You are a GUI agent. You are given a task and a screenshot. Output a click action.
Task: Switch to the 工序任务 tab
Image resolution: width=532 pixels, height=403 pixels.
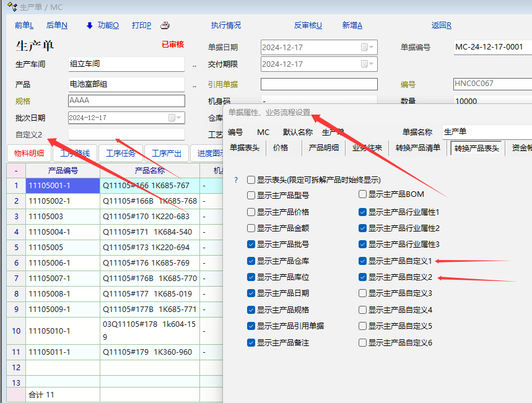click(121, 154)
